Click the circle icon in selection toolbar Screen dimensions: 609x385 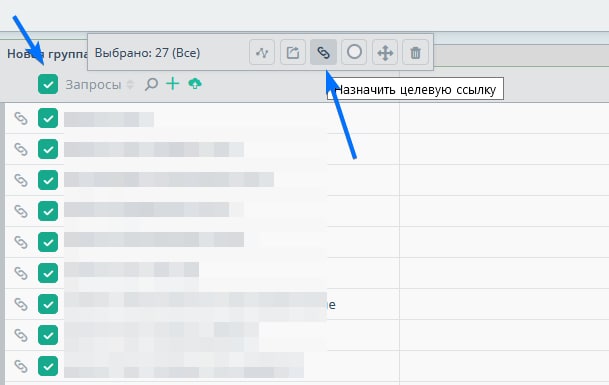354,52
